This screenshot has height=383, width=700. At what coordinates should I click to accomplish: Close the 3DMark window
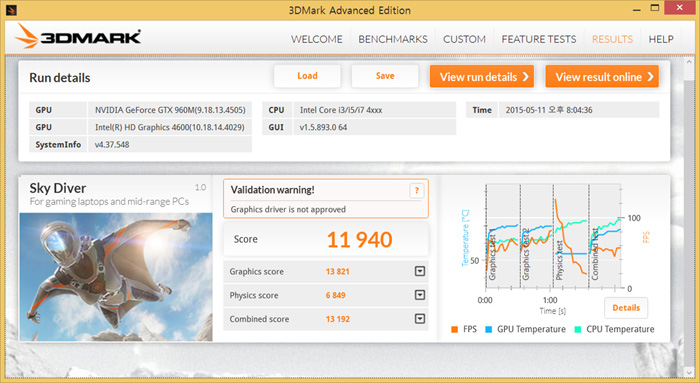tap(679, 8)
